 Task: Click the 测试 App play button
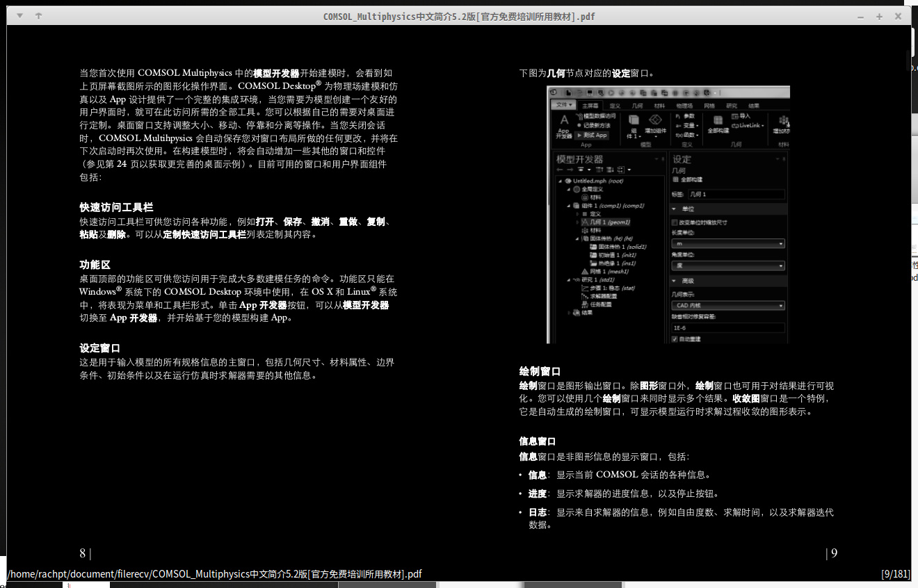point(579,136)
